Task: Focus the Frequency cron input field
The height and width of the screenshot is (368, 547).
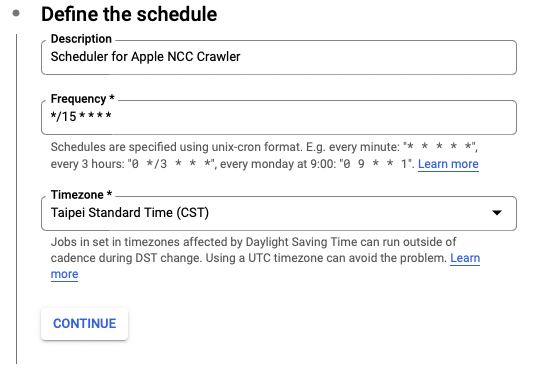Action: 279,117
